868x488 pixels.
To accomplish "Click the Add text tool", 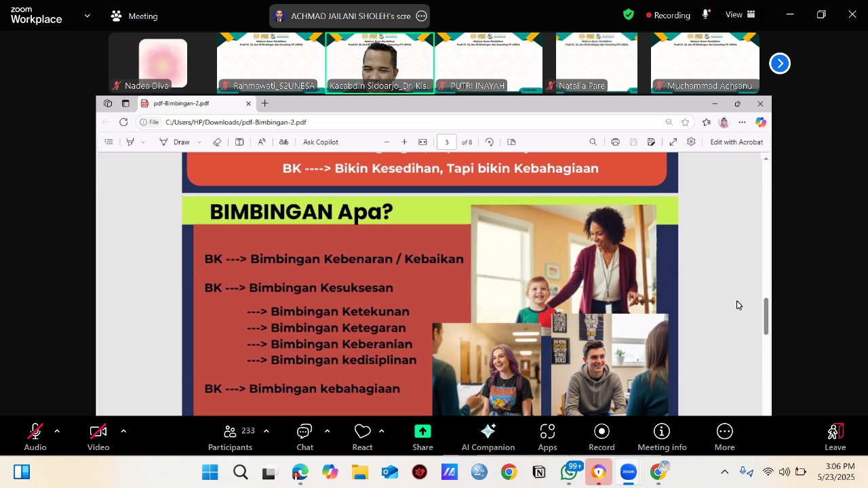I will (239, 142).
